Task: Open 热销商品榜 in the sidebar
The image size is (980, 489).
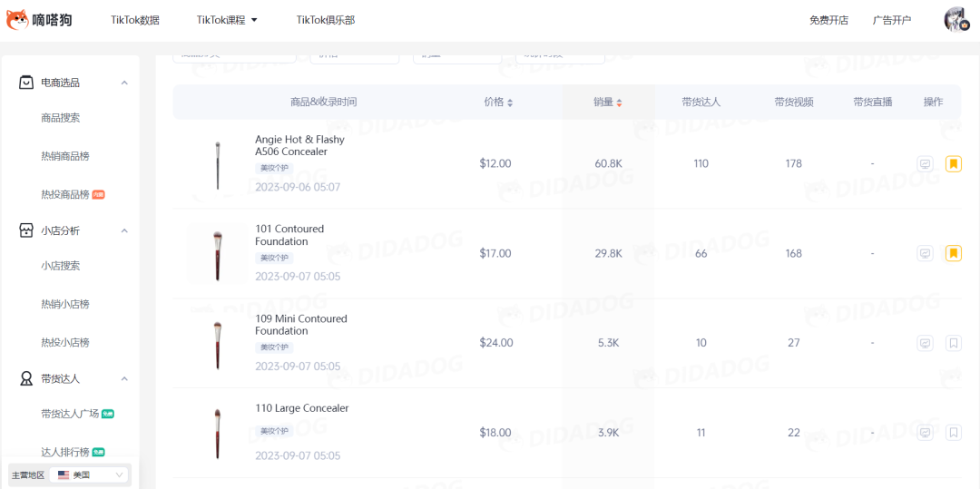Action: click(x=65, y=156)
